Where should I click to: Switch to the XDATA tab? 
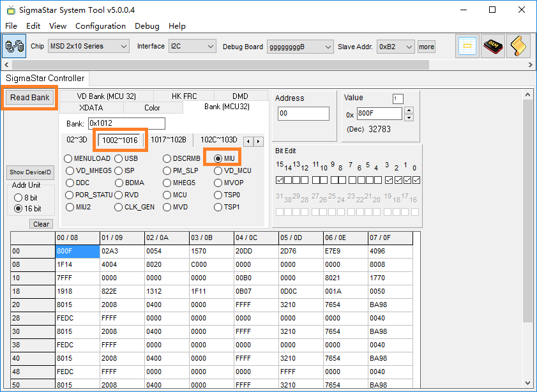(91, 108)
